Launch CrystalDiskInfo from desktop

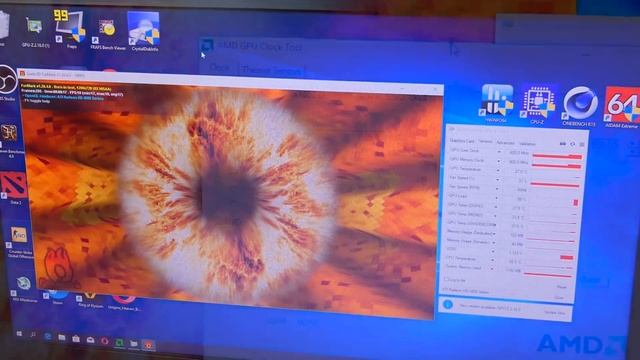click(x=144, y=32)
